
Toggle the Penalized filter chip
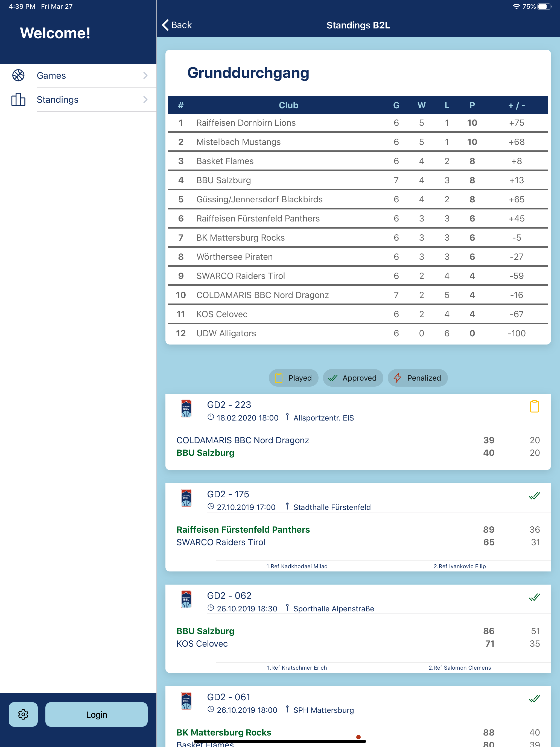pos(418,378)
